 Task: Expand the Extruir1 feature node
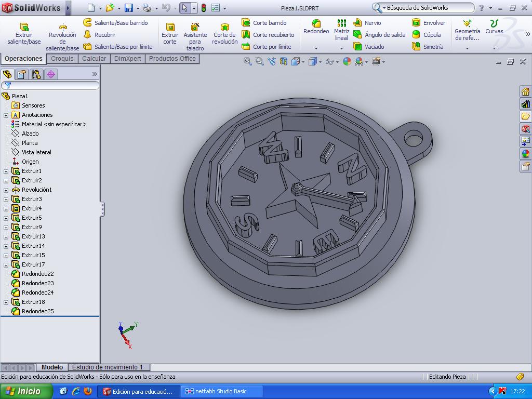click(x=6, y=171)
